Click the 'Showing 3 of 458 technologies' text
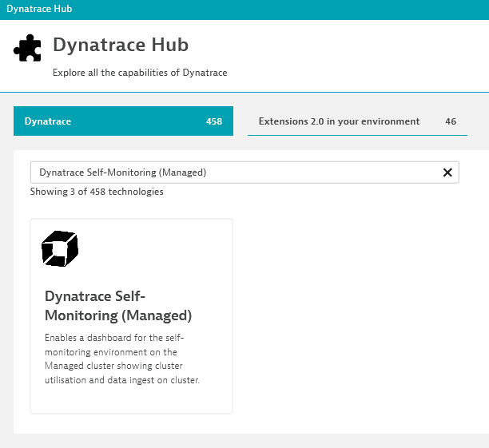The height and width of the screenshot is (448, 489). point(97,192)
